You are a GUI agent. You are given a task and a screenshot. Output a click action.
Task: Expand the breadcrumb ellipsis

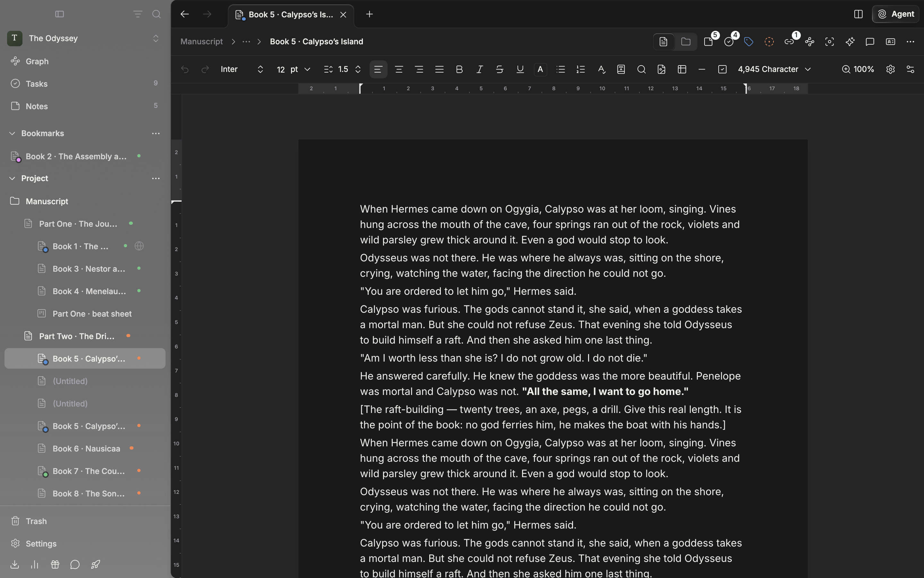click(246, 42)
